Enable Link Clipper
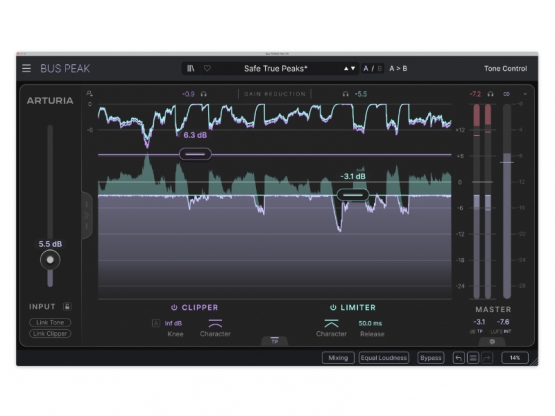The height and width of the screenshot is (416, 555). point(50,334)
